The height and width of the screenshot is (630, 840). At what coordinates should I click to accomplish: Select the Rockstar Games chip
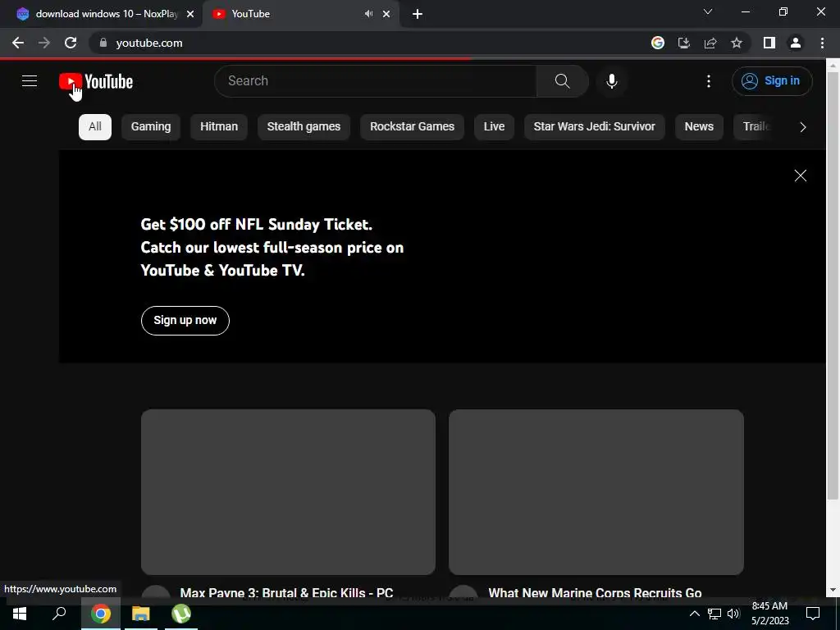pyautogui.click(x=412, y=127)
